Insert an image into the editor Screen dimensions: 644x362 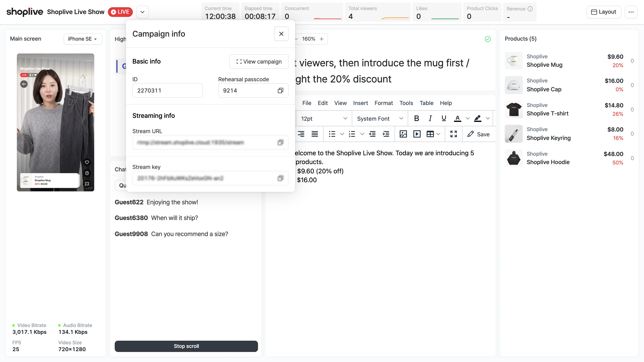(x=403, y=134)
